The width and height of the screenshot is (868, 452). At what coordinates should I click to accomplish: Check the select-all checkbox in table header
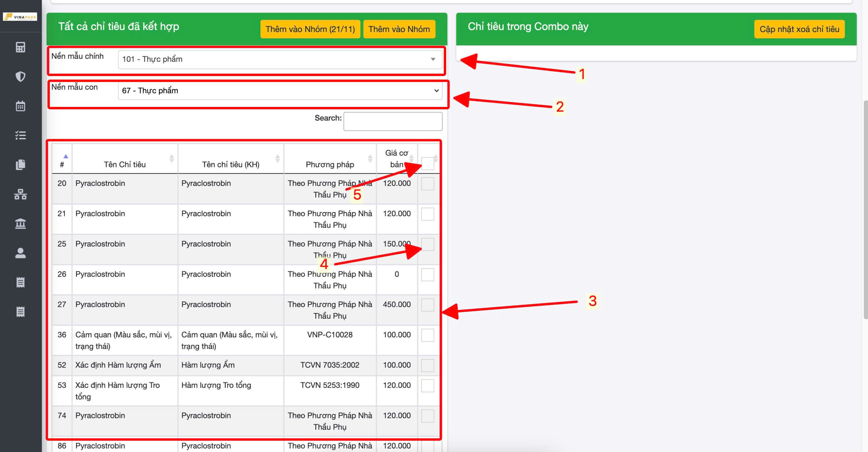tap(428, 163)
